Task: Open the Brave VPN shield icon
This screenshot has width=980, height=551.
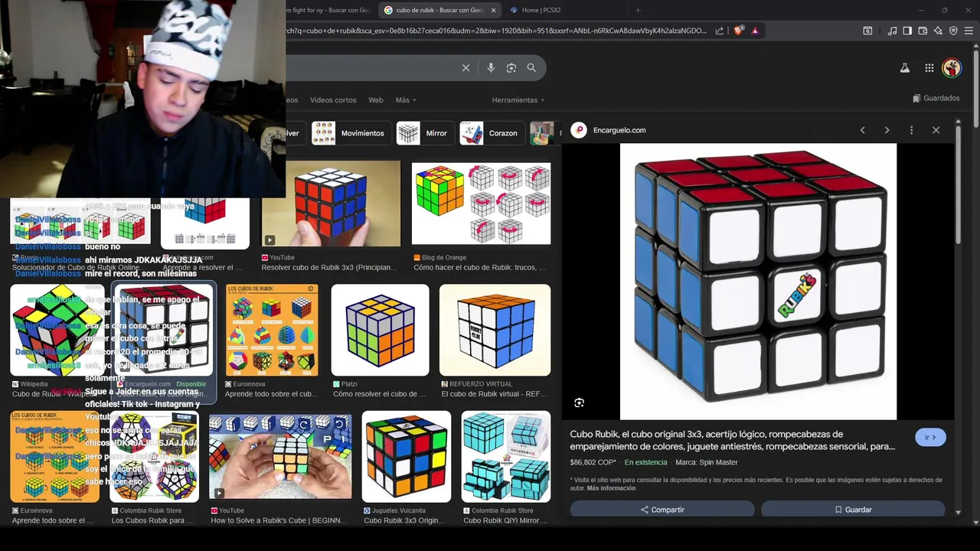Action: tap(953, 31)
